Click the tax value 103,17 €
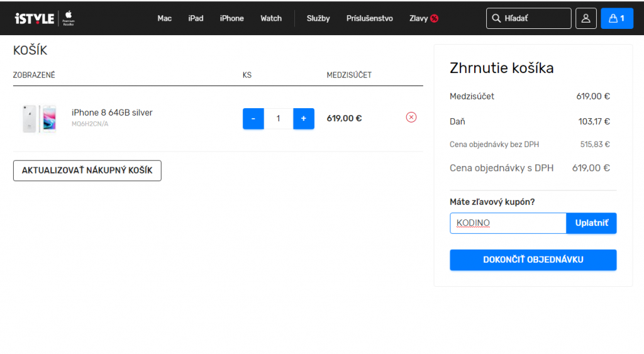 point(594,121)
